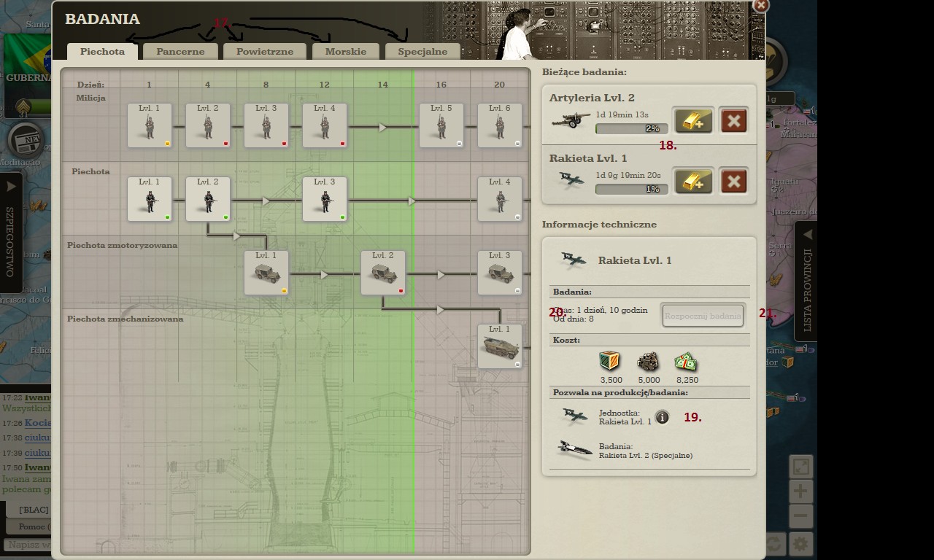This screenshot has width=934, height=560.
Task: Select Milicja Lvl. 3 research tile
Action: click(x=266, y=125)
